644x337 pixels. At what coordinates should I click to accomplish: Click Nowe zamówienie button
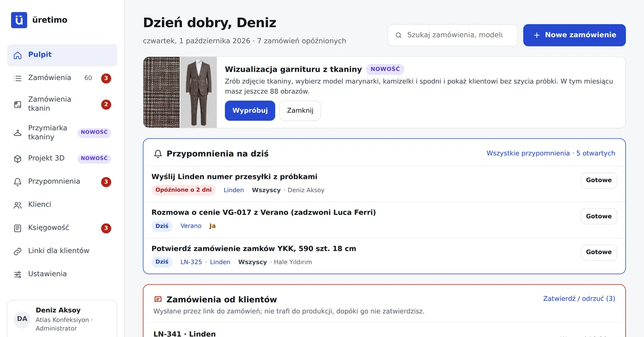(x=574, y=35)
